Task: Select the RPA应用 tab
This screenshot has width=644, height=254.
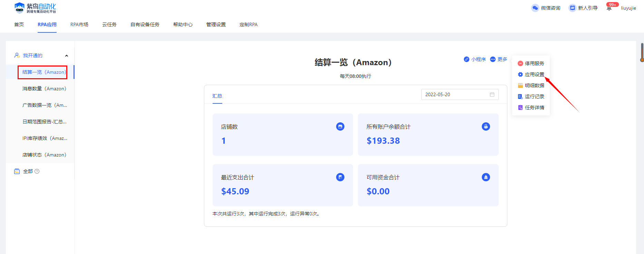Action: pyautogui.click(x=47, y=24)
